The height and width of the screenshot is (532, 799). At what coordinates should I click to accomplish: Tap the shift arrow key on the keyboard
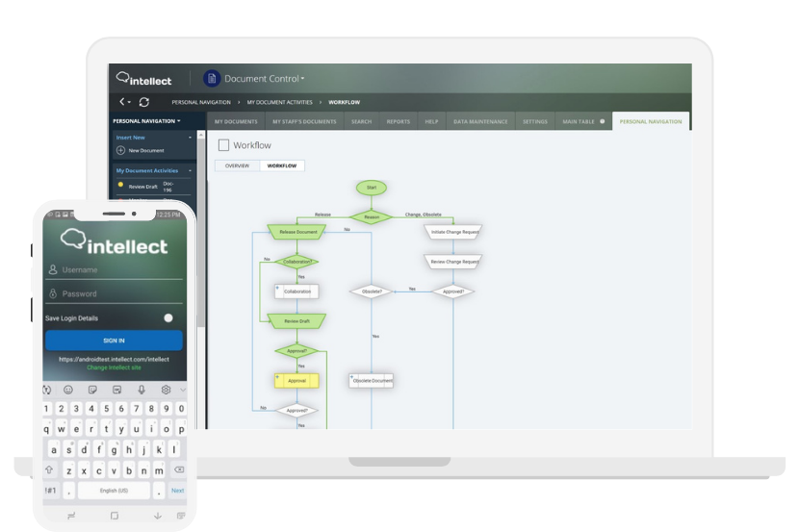[50, 470]
